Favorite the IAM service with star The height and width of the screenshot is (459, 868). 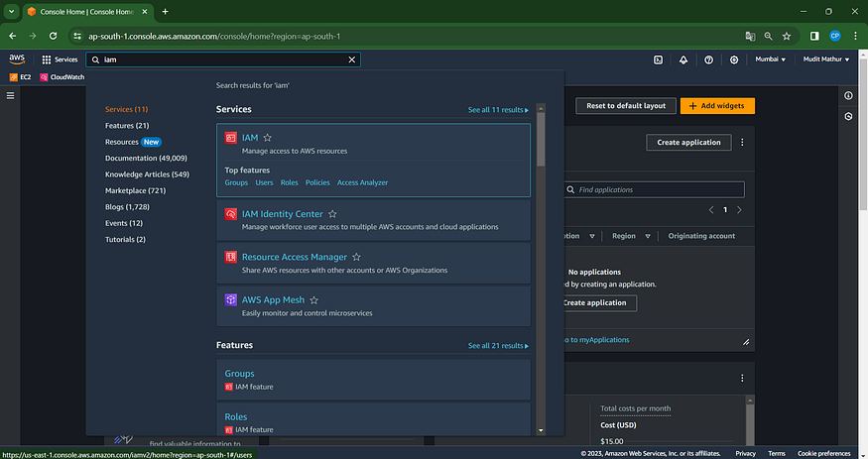pos(268,138)
